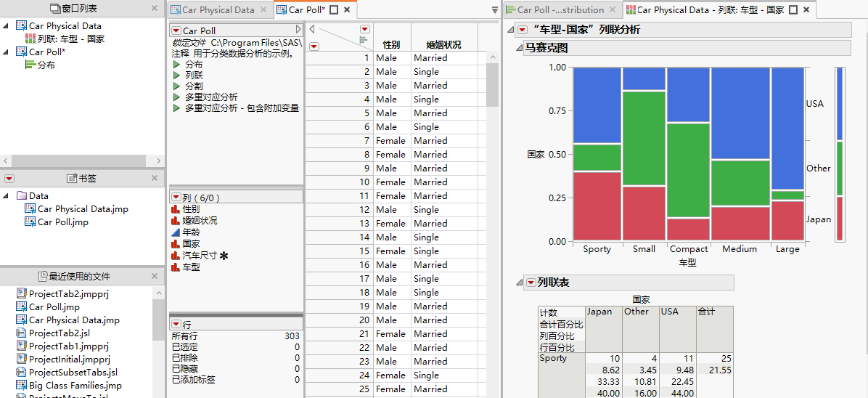Screen dimensions: 868x398
Task: Click the blue USA segment of Sporty bar
Action: 597,105
